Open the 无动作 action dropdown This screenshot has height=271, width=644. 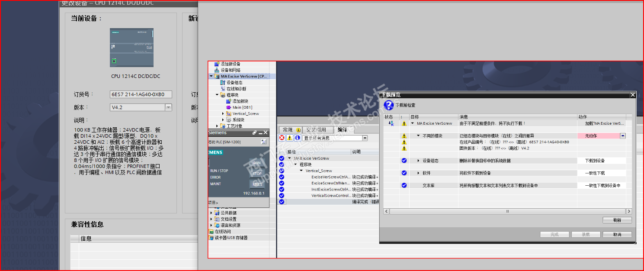(x=622, y=135)
